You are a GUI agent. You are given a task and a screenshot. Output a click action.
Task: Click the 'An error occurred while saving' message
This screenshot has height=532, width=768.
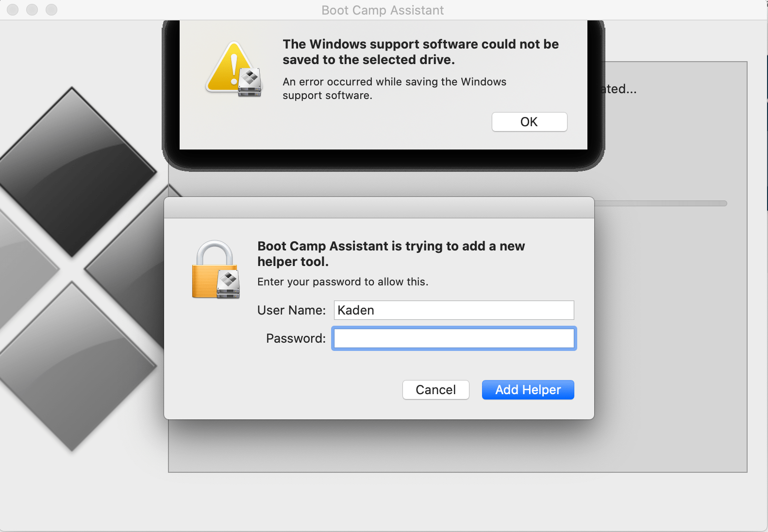[x=394, y=88]
